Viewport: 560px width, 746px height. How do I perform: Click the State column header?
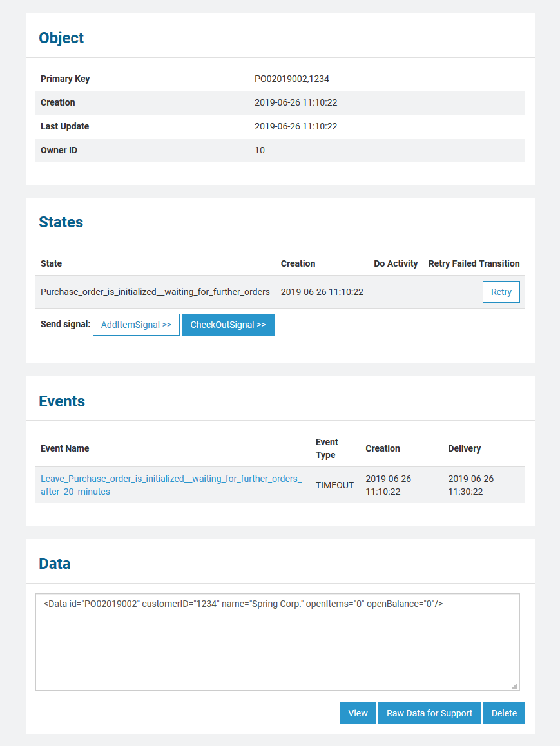50,263
